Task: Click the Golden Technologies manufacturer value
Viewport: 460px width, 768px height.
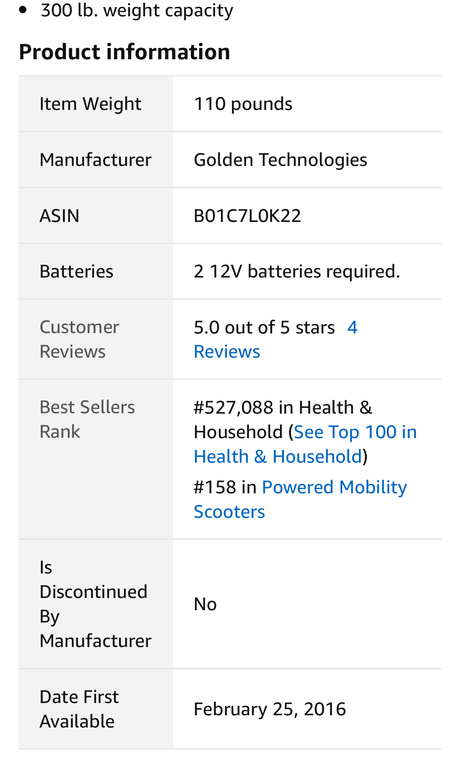Action: tap(280, 160)
